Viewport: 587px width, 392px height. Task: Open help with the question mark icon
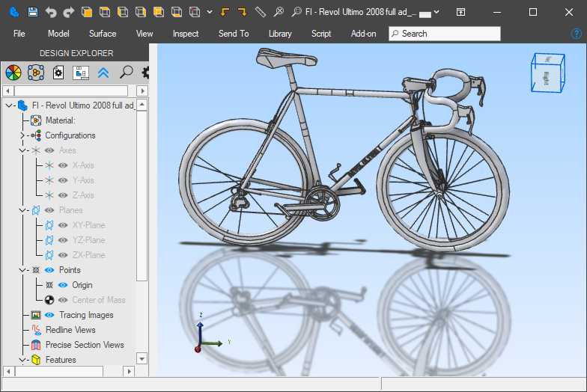pos(577,34)
